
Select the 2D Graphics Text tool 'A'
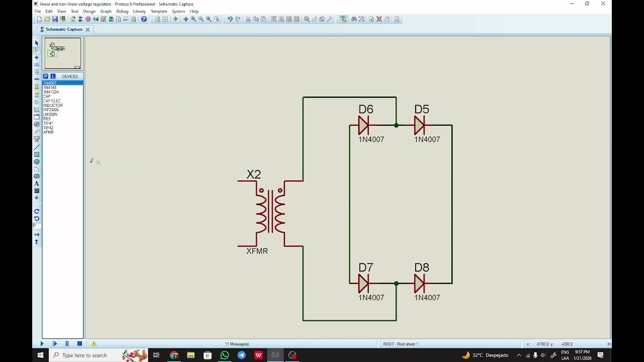(x=37, y=184)
